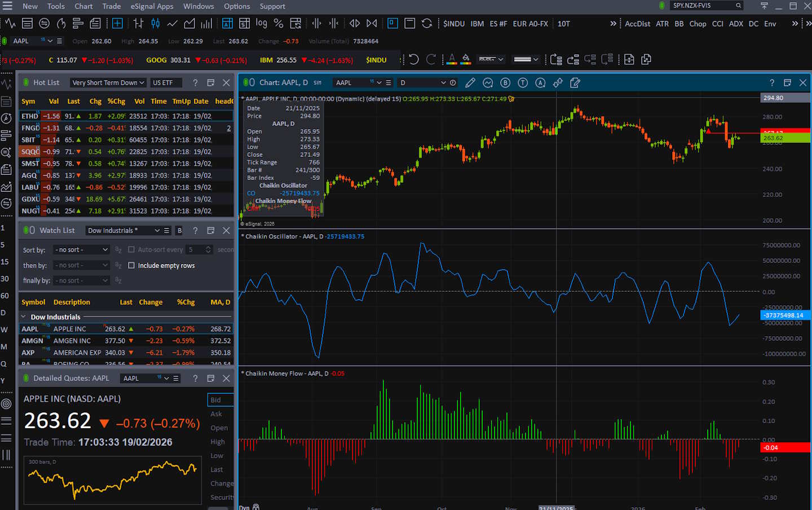This screenshot has height=510, width=812.
Task: Toggle the crosshair cursor toolbar icon
Action: tap(117, 24)
